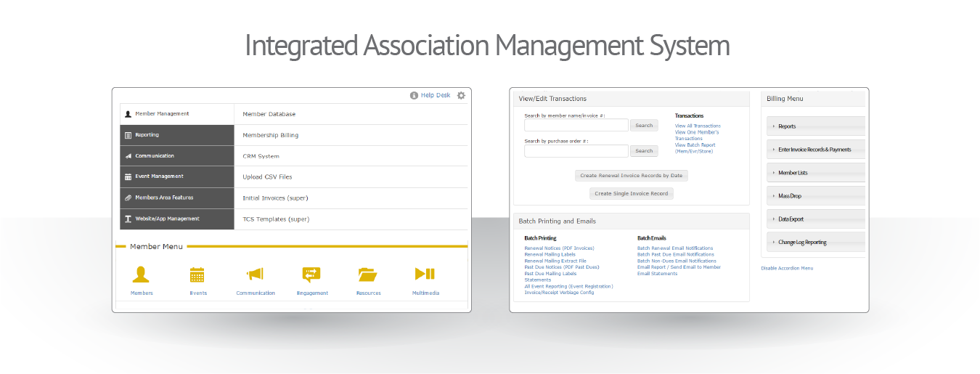Open Batch Renewal Email Notifications link
The image size is (980, 374).
pyautogui.click(x=675, y=248)
